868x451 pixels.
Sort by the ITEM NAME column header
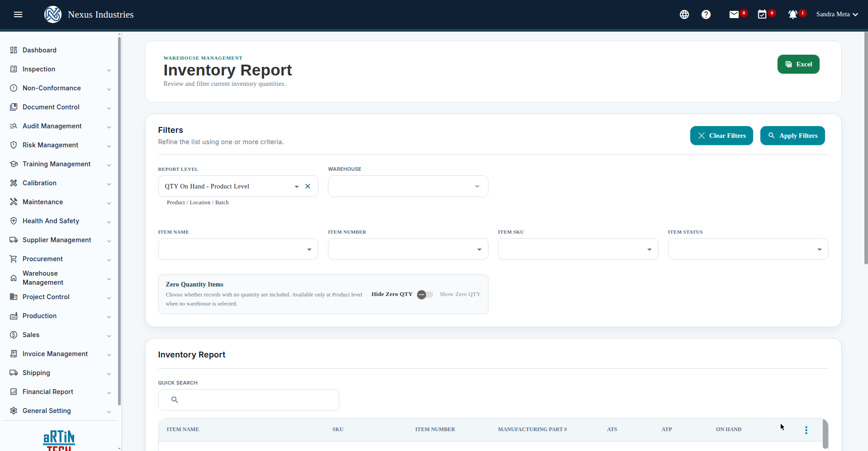(183, 429)
